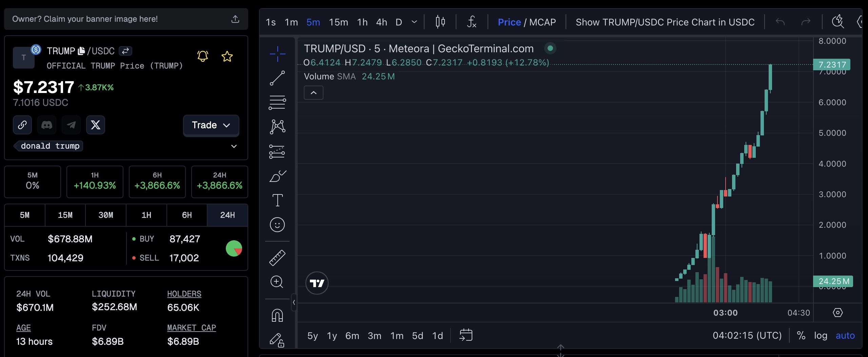868x357 pixels.
Task: Select the brush drawing tool
Action: (277, 176)
